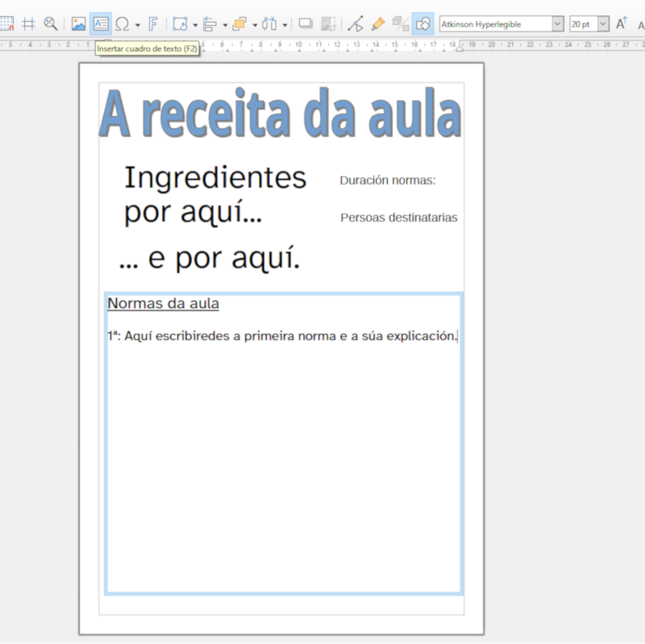This screenshot has height=644, width=645.
Task: Expand the special character dropdown arrow
Action: coord(137,23)
